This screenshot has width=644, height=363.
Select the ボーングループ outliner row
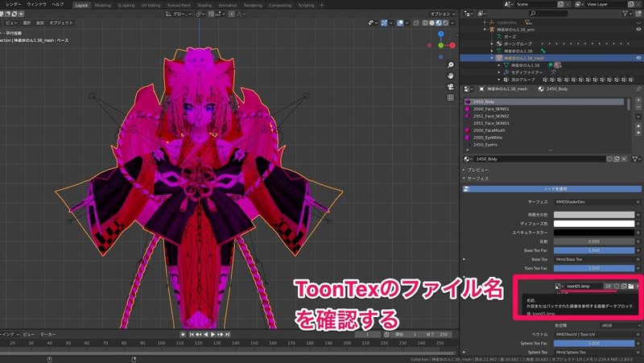point(518,43)
